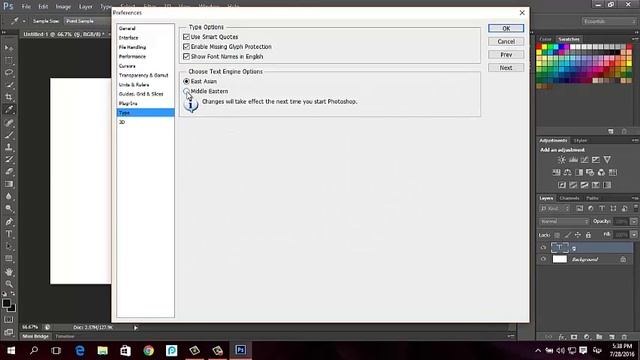Click Cancel in Preferences dialog
This screenshot has height=360, width=640.
[506, 41]
